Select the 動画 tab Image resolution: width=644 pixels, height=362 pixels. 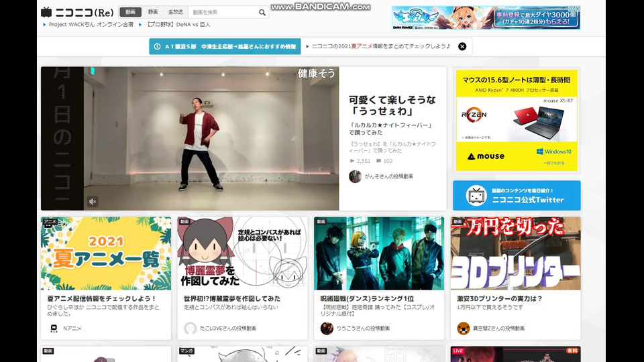click(x=130, y=12)
